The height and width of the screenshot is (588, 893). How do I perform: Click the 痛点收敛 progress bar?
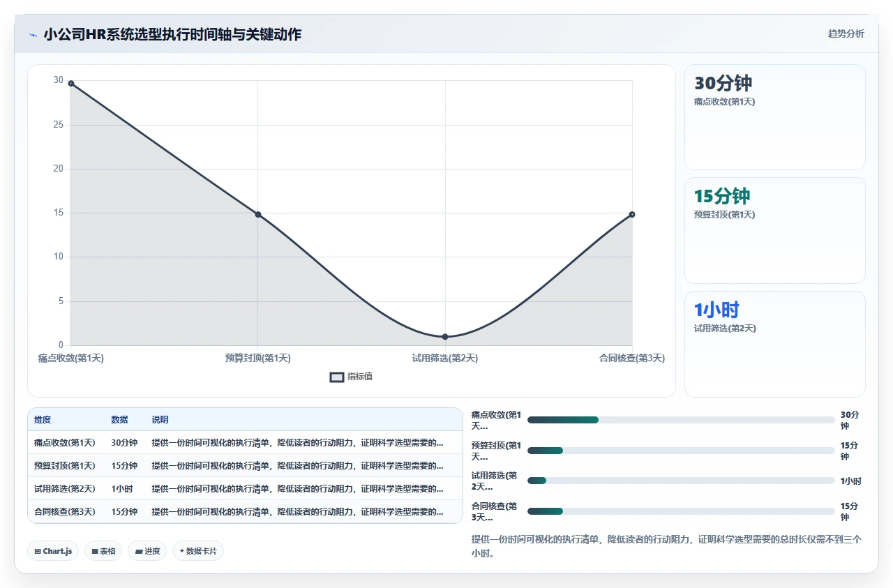(681, 420)
